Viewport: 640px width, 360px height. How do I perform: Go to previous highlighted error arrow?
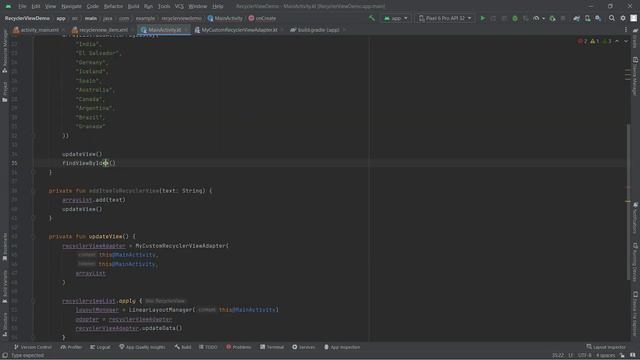[617, 41]
